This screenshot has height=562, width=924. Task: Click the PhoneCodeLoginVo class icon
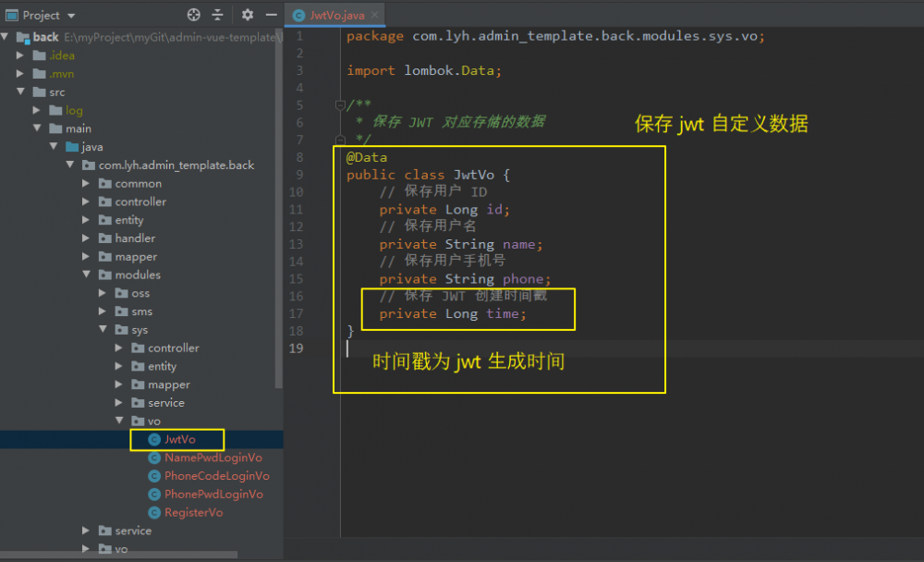coord(155,475)
